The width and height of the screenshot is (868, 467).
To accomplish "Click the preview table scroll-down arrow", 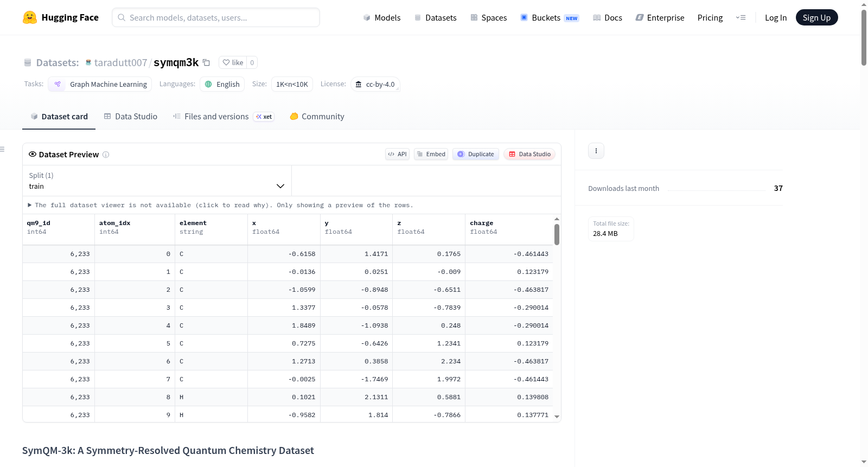I will [x=557, y=417].
